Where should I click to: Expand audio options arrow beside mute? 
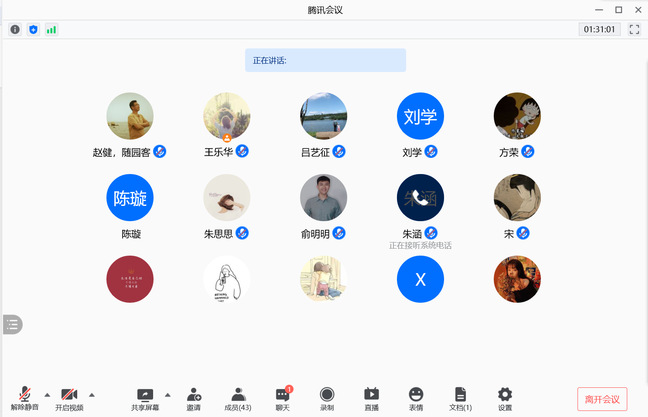pos(47,394)
